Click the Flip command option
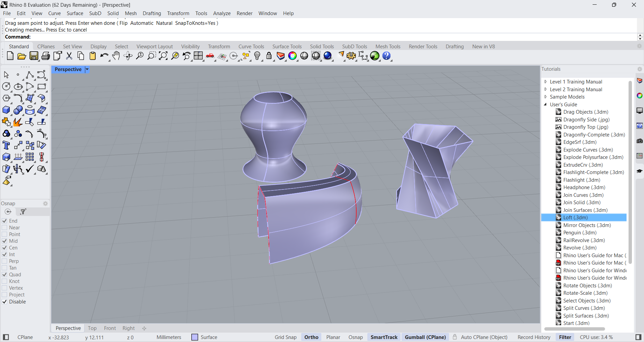Image resolution: width=644 pixels, height=342 pixels. (x=123, y=23)
